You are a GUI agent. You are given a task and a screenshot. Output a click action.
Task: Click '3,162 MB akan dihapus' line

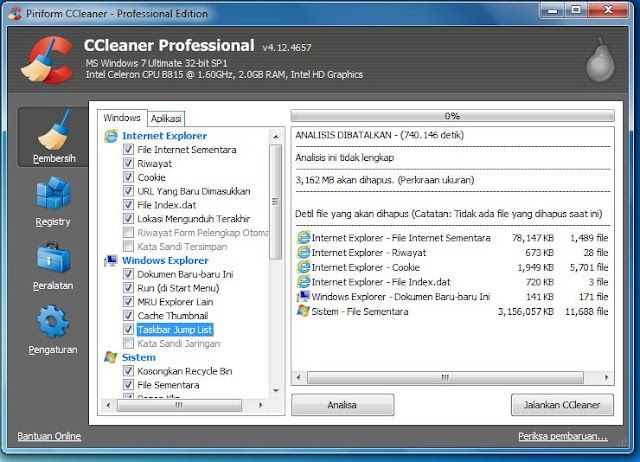(x=384, y=180)
